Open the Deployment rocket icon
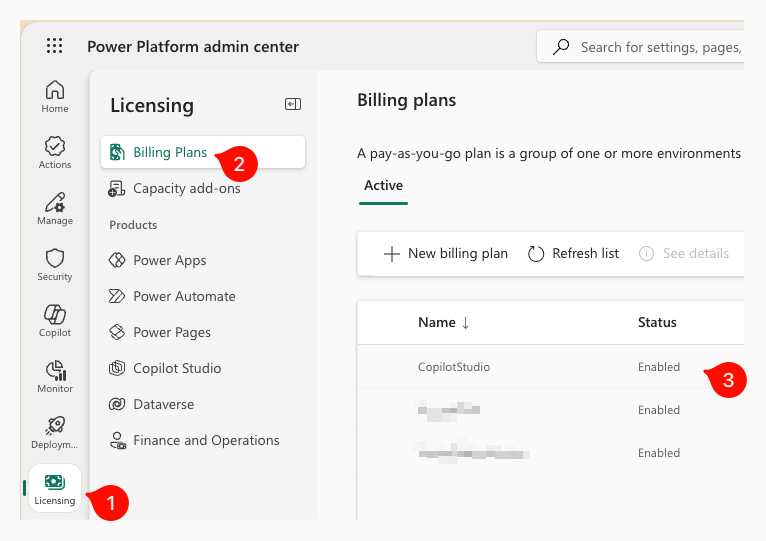Screen dimensions: 766x541 (55, 432)
